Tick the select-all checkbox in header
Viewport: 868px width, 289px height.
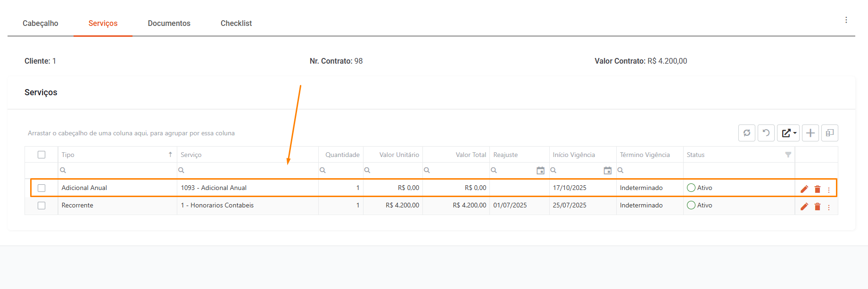tap(41, 155)
